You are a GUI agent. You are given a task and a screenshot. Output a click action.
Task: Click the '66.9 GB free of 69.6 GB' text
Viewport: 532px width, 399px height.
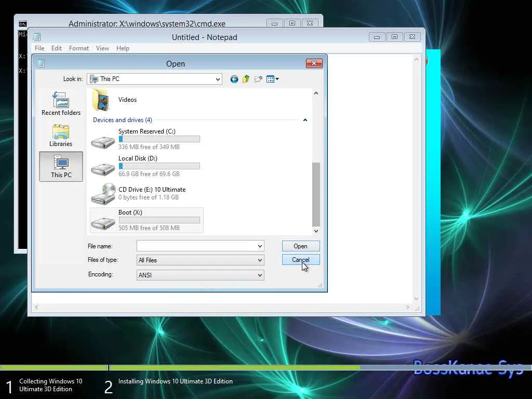click(149, 174)
